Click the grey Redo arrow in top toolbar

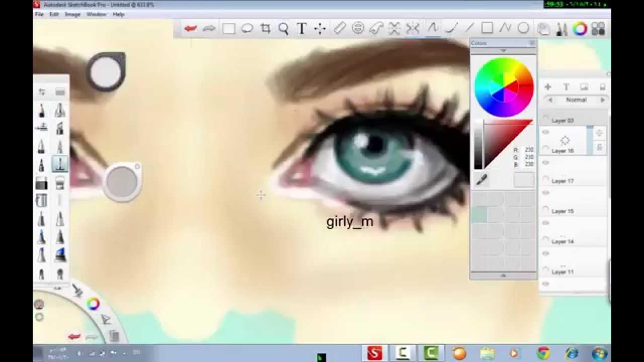(209, 29)
